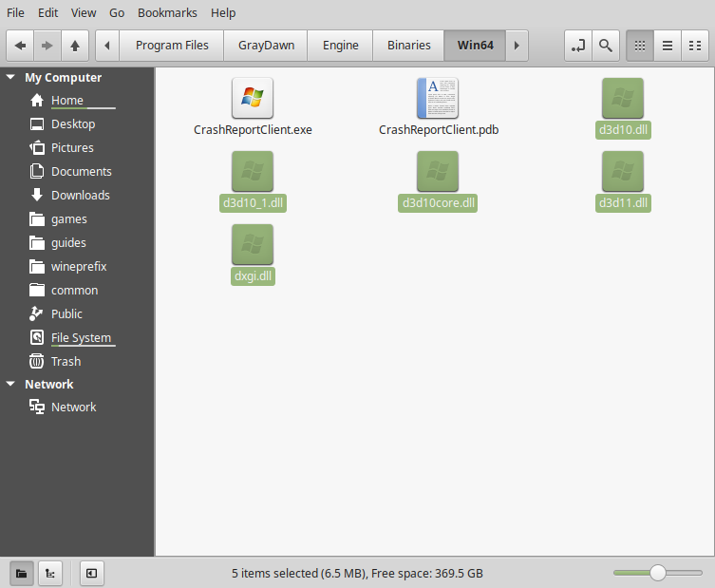Jump to the GrayDawn path segment
Image resolution: width=715 pixels, height=588 pixels.
[266, 46]
